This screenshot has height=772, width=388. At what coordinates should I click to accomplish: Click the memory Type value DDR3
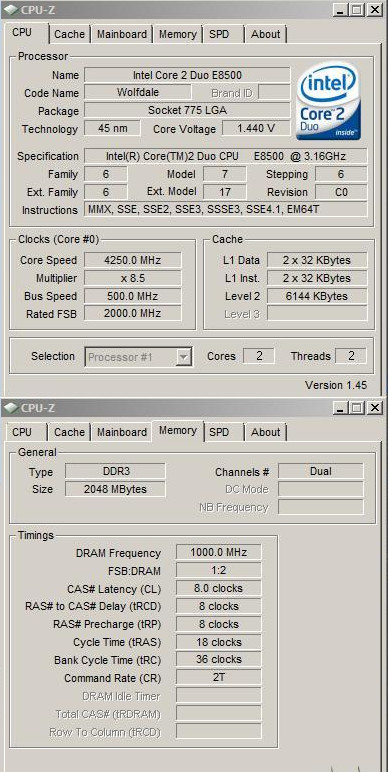(115, 471)
